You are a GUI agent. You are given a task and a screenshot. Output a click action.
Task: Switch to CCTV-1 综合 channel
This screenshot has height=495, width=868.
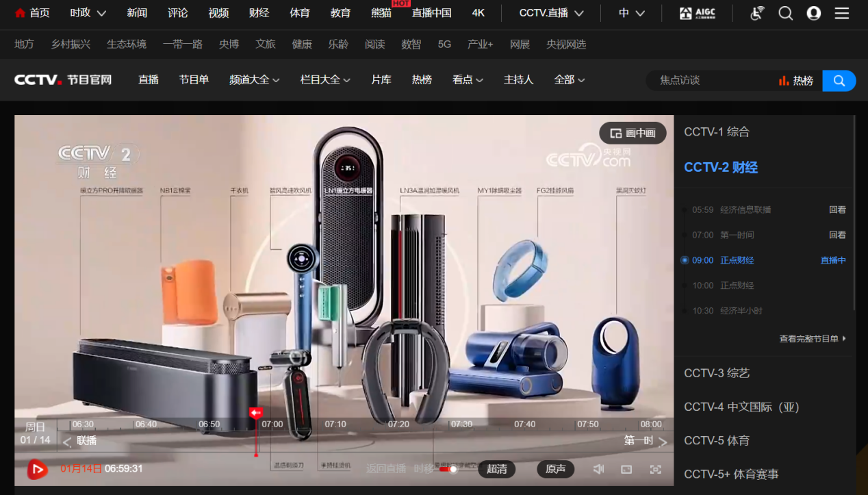(717, 132)
